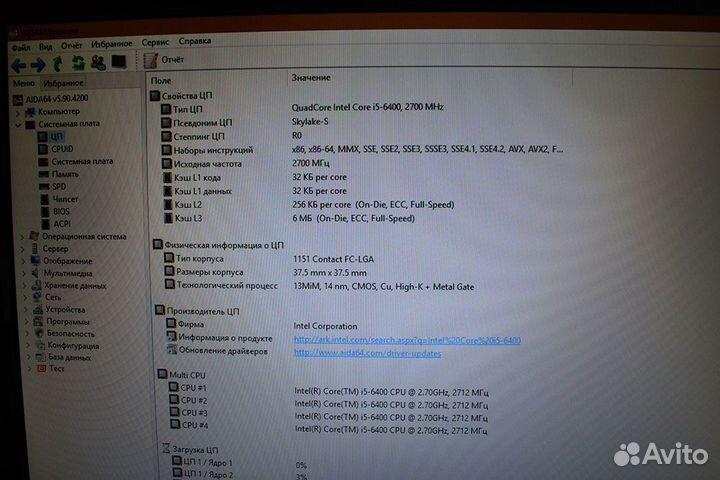Switch to the Избранное sidebar tab

click(x=63, y=83)
